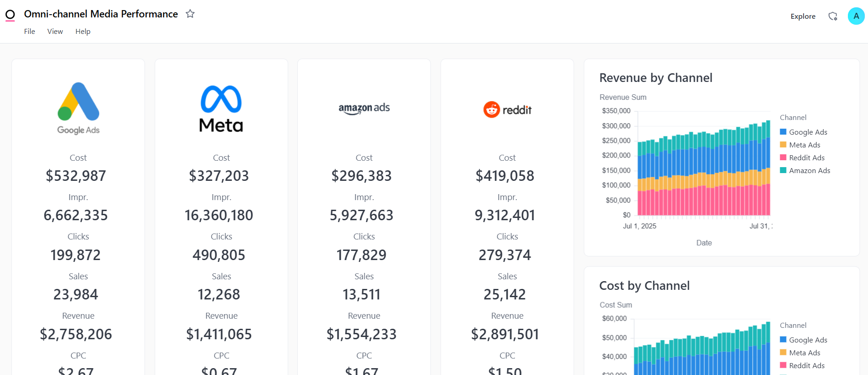This screenshot has width=868, height=375.
Task: Select Amazon Ads label in Revenue by Channel legend
Action: point(809,170)
